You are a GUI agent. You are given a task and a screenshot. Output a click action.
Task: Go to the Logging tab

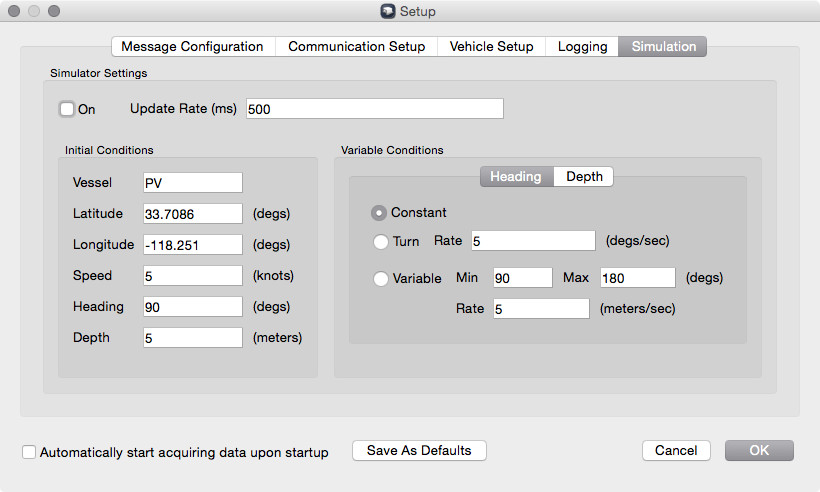point(582,46)
